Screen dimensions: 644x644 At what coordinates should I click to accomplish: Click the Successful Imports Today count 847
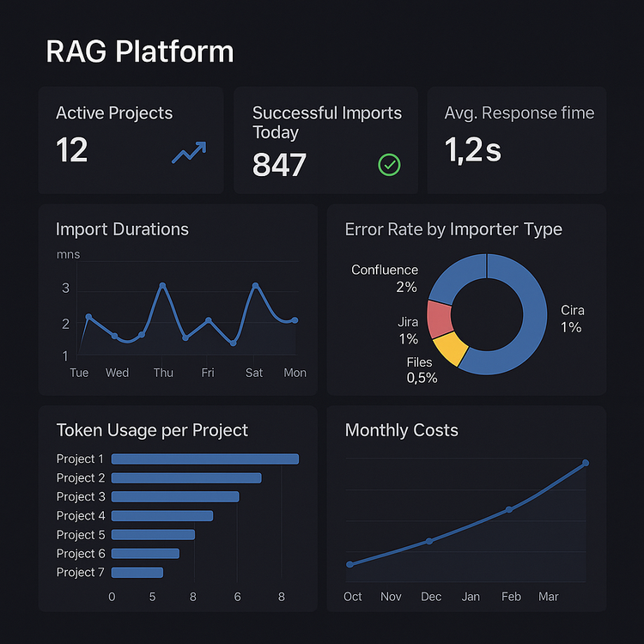point(279,165)
